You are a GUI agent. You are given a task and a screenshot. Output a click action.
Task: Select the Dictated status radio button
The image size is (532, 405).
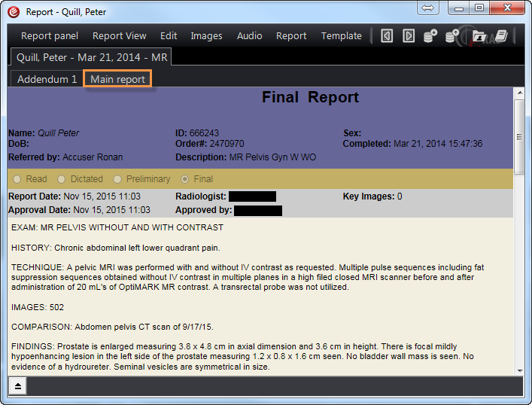click(64, 179)
